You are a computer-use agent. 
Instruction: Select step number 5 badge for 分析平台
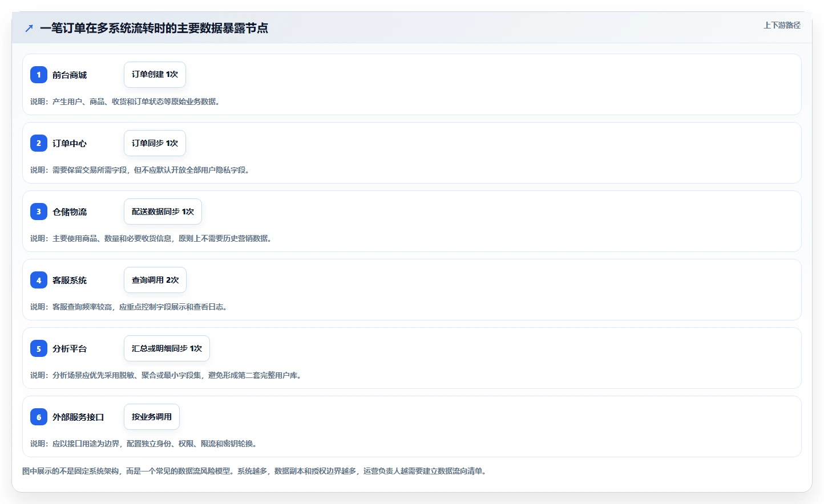click(39, 348)
